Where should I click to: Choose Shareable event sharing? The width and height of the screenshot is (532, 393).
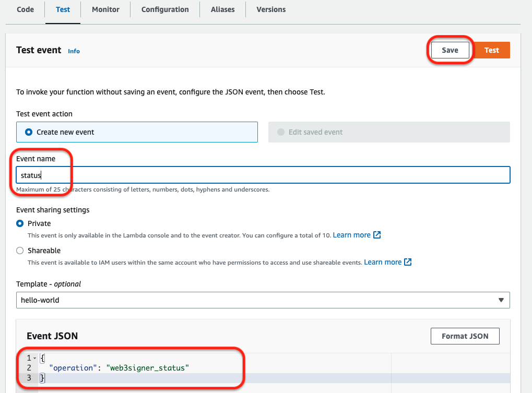point(20,251)
